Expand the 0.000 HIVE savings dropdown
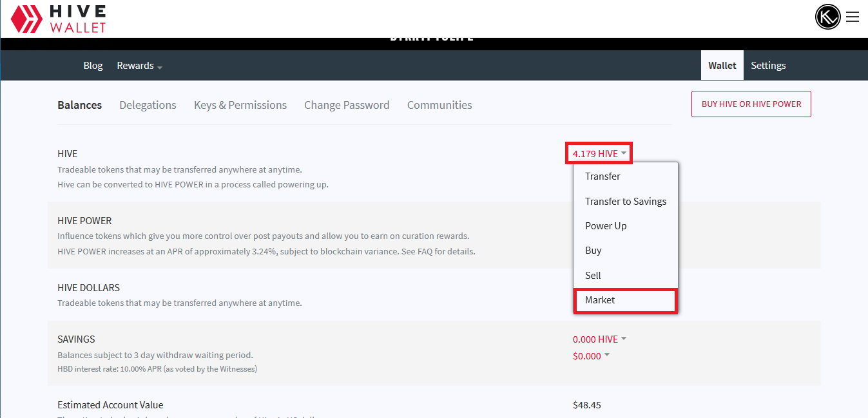 click(x=599, y=339)
